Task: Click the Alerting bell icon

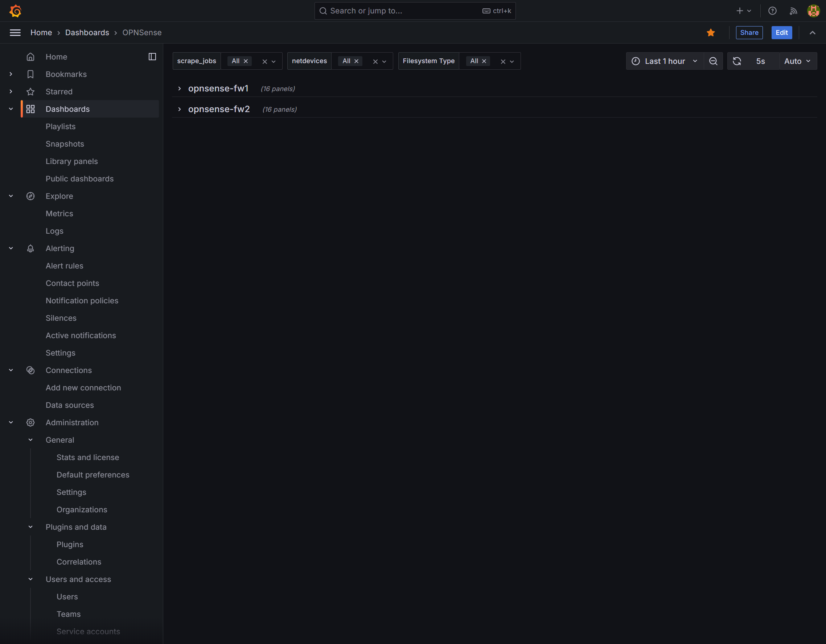Action: click(x=30, y=249)
